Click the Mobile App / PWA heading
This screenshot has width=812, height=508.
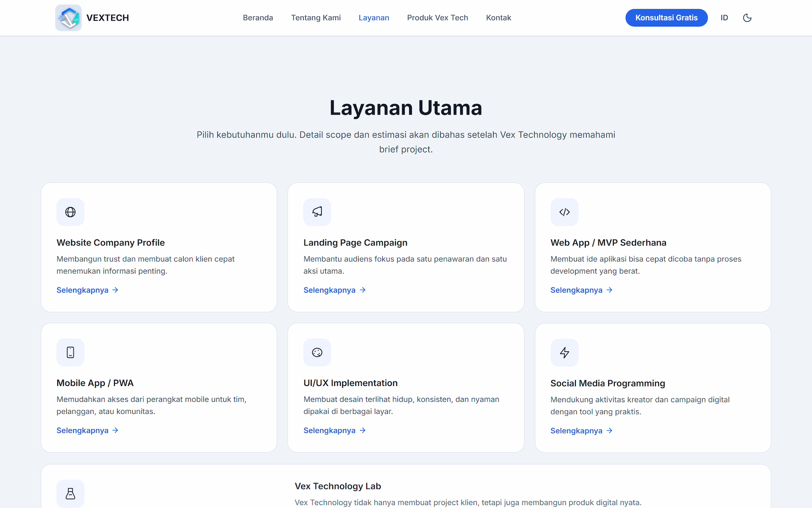(x=95, y=383)
